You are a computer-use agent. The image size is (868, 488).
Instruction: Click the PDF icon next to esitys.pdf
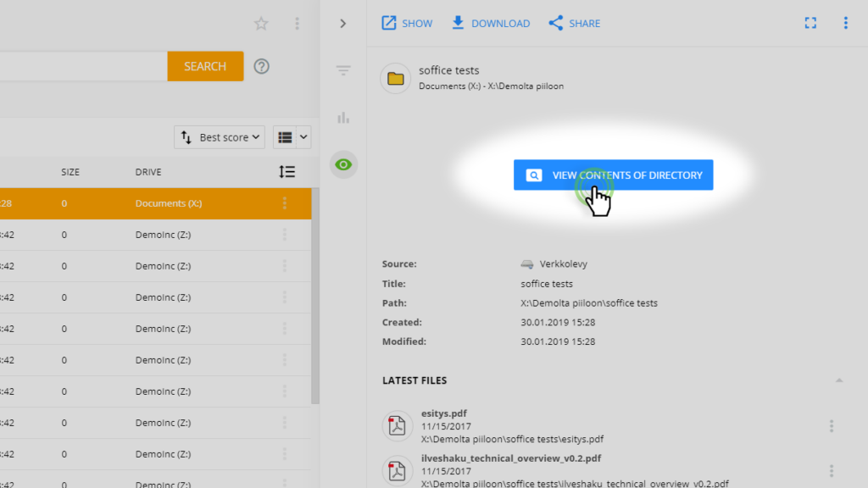point(397,425)
